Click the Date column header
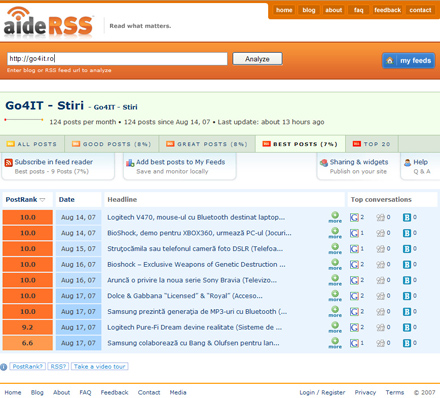Screen dimensions: 440x398 click(67, 199)
